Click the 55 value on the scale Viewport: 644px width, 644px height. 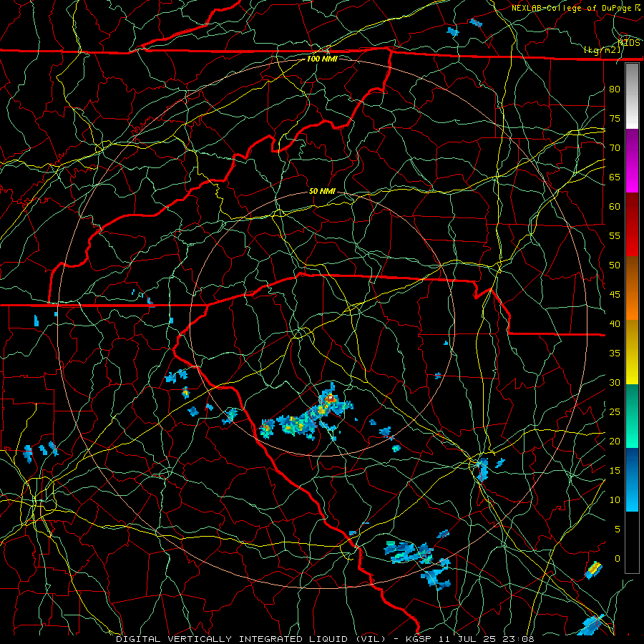pos(615,235)
